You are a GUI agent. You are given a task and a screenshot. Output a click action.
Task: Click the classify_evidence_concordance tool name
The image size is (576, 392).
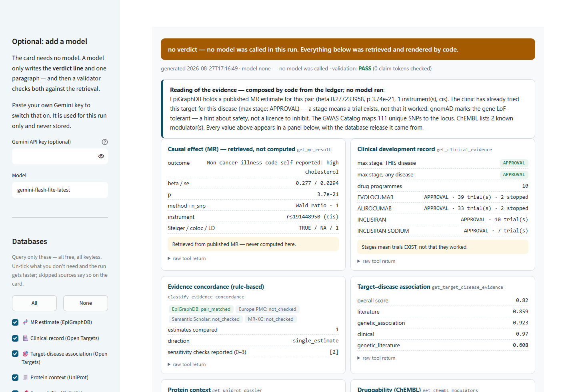point(206,297)
